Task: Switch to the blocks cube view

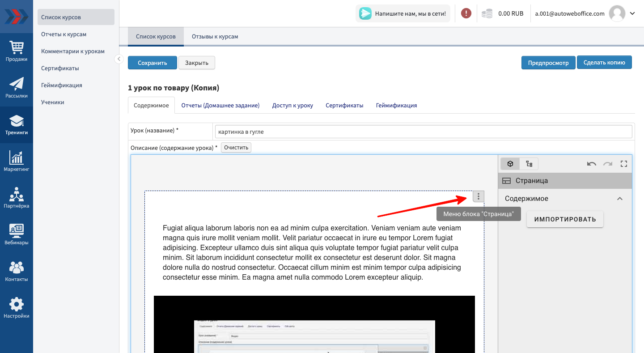Action: [x=510, y=164]
